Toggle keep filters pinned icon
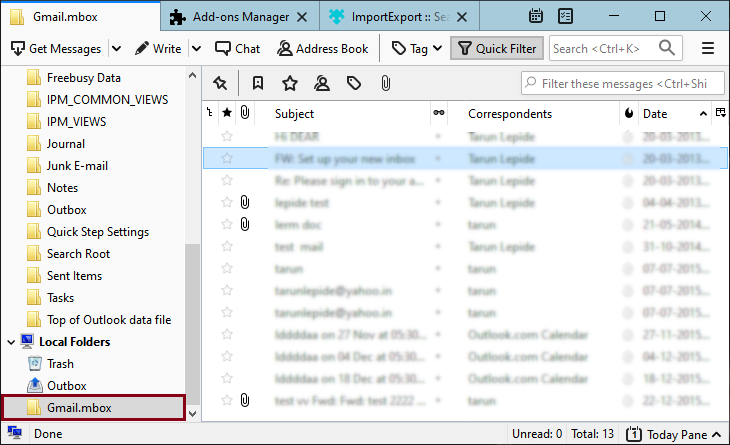This screenshot has height=445, width=730. [220, 83]
